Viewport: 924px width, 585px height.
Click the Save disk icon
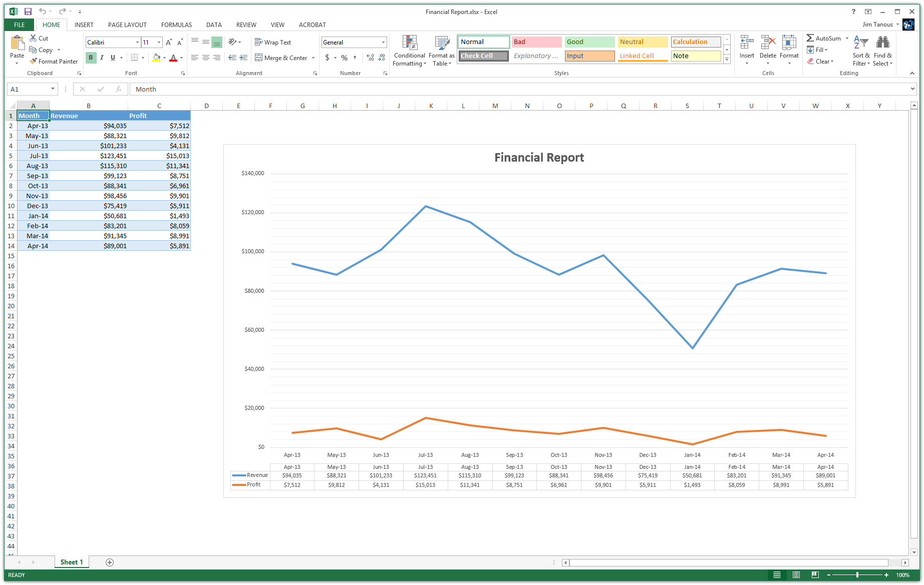click(28, 12)
